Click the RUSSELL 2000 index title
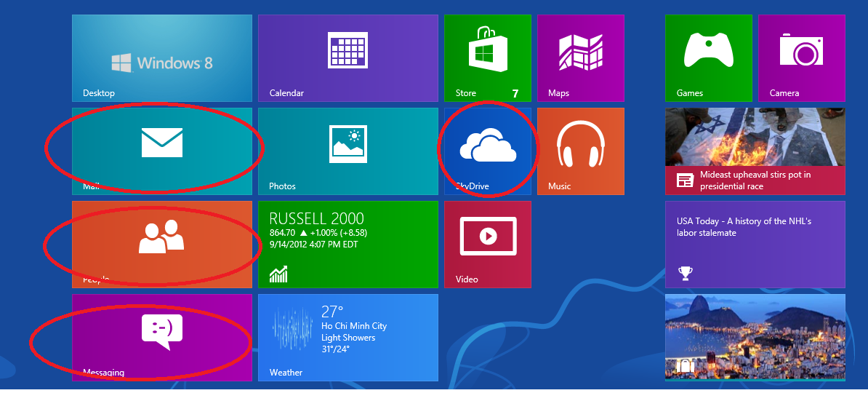Image resolution: width=868 pixels, height=401 pixels. tap(317, 218)
